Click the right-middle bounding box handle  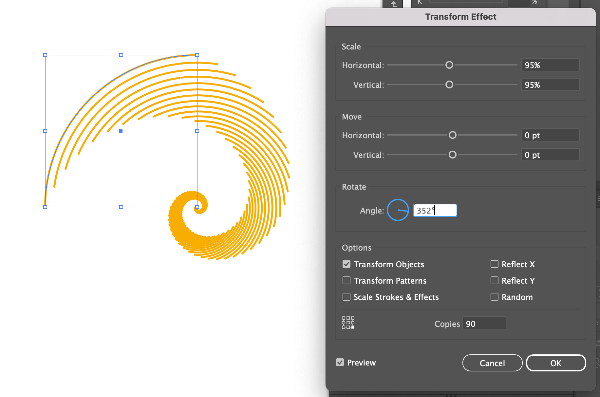(x=197, y=131)
